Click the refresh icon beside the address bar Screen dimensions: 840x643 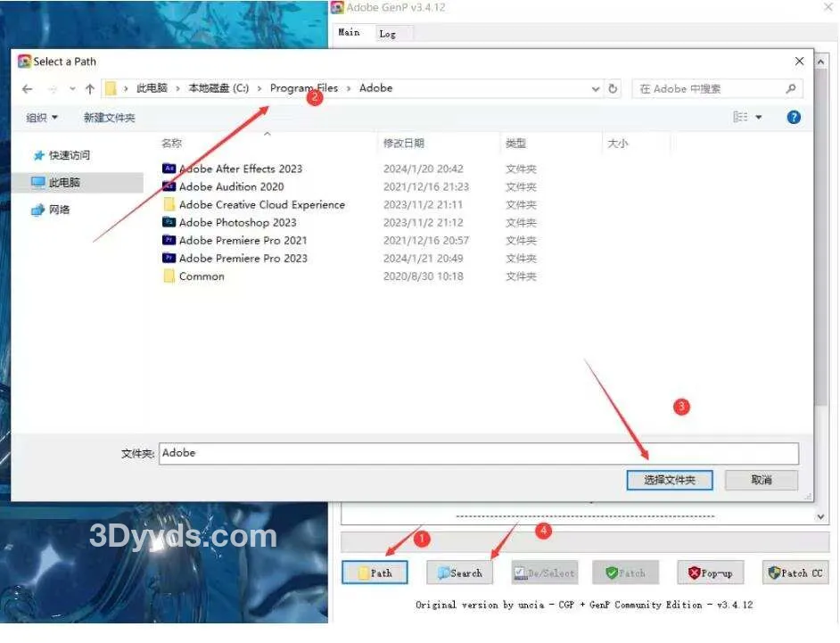[x=613, y=88]
